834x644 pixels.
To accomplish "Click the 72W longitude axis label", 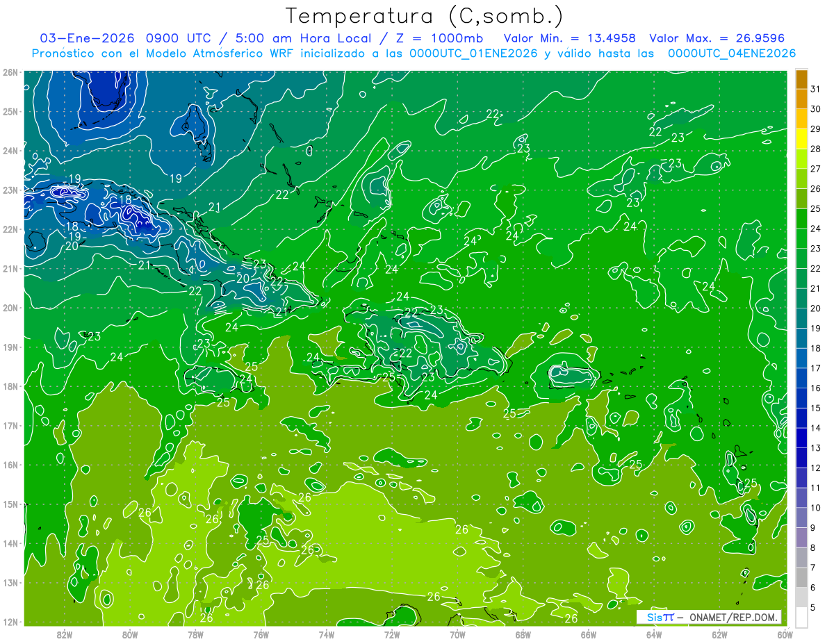I will click(x=392, y=635).
